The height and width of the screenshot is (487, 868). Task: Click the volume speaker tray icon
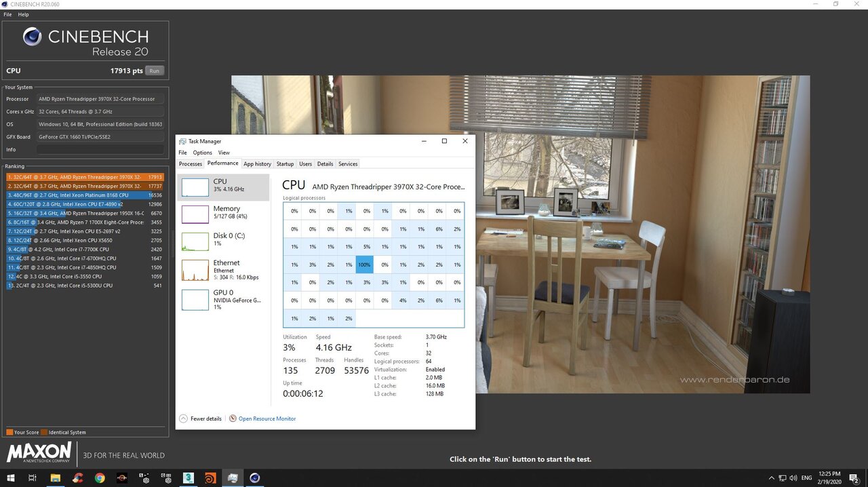pos(794,478)
